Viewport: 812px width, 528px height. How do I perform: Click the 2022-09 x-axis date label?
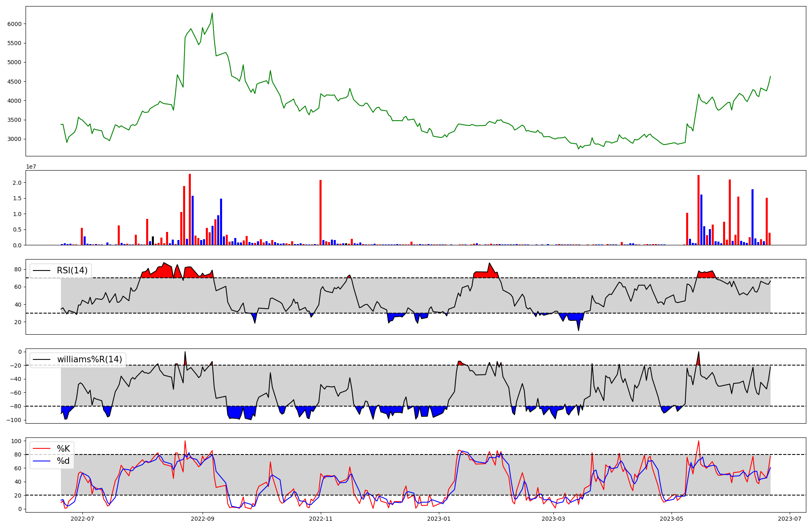click(x=202, y=519)
